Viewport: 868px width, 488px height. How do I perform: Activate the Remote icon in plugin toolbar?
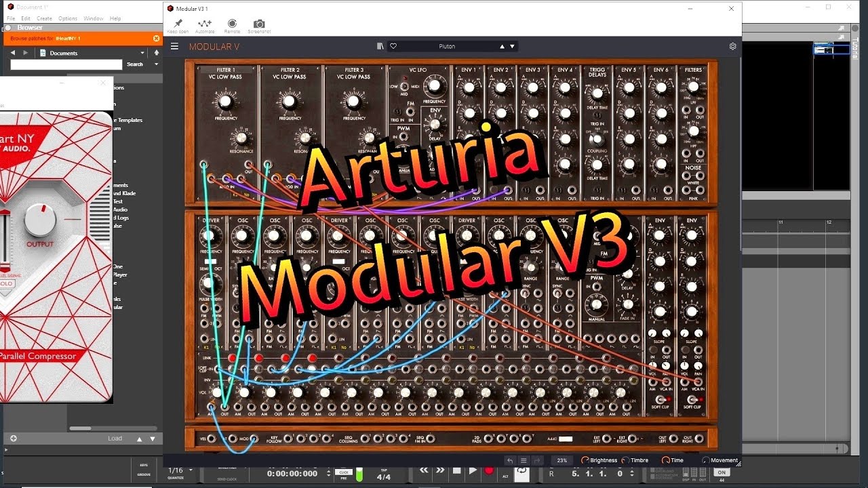click(x=232, y=26)
